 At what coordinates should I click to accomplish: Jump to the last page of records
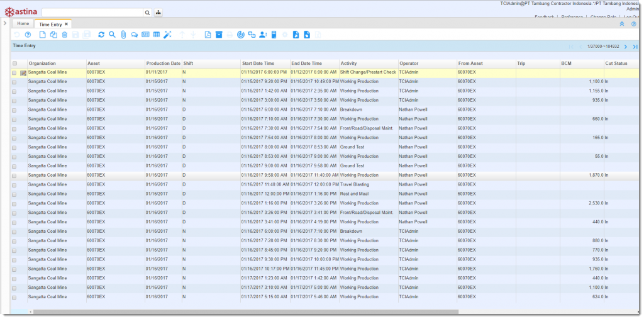pos(636,47)
